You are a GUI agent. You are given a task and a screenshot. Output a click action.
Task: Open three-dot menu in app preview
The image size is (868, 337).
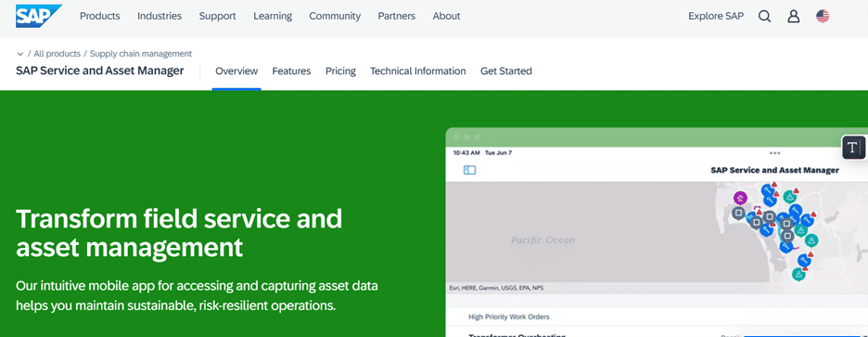pyautogui.click(x=774, y=153)
